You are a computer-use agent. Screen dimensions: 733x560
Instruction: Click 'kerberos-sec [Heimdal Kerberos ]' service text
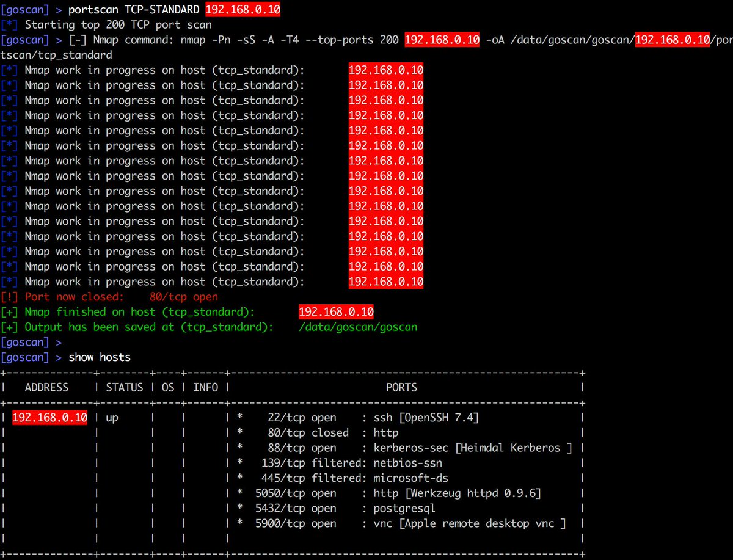(473, 448)
